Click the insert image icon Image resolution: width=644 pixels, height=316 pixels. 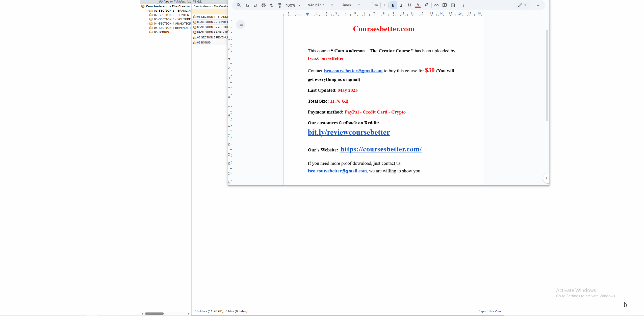453,5
